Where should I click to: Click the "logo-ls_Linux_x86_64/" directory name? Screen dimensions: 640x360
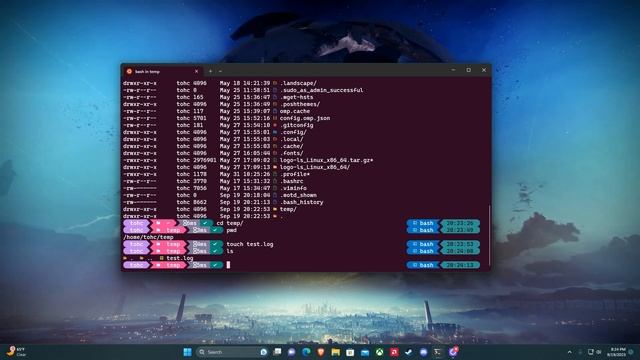tap(315, 167)
